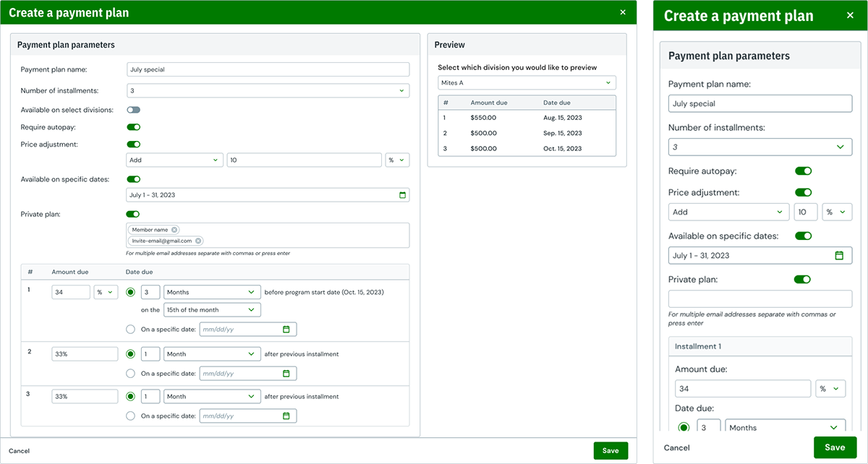Click Sep. 15, 2023 date in preview

[x=563, y=133]
